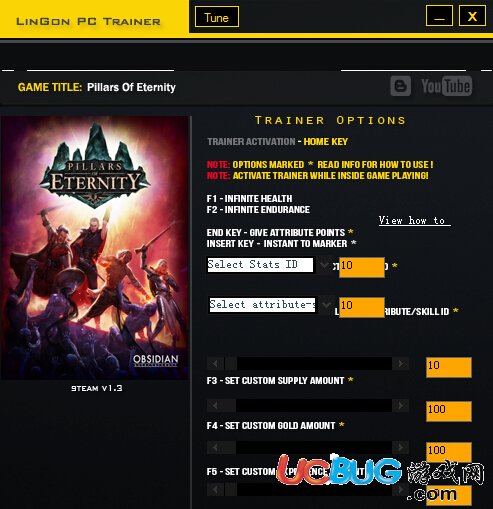The image size is (493, 509).
Task: Open the YouTube logo link
Action: click(x=446, y=86)
